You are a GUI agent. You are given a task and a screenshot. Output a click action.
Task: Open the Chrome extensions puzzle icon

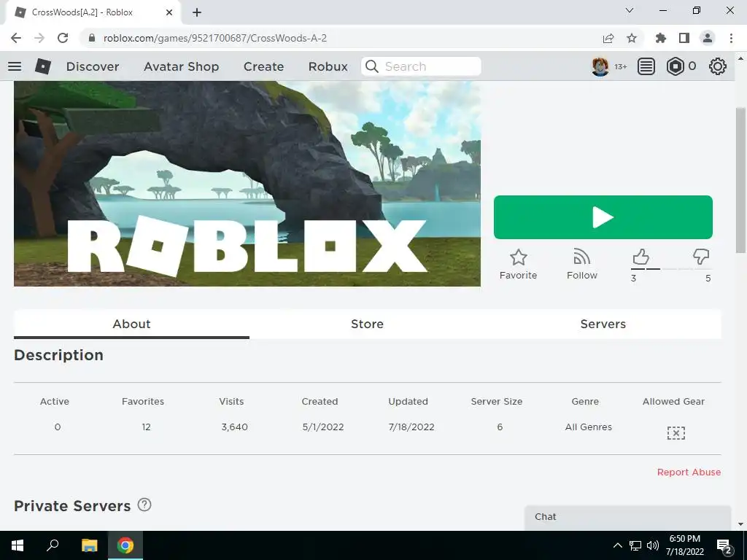[661, 38]
